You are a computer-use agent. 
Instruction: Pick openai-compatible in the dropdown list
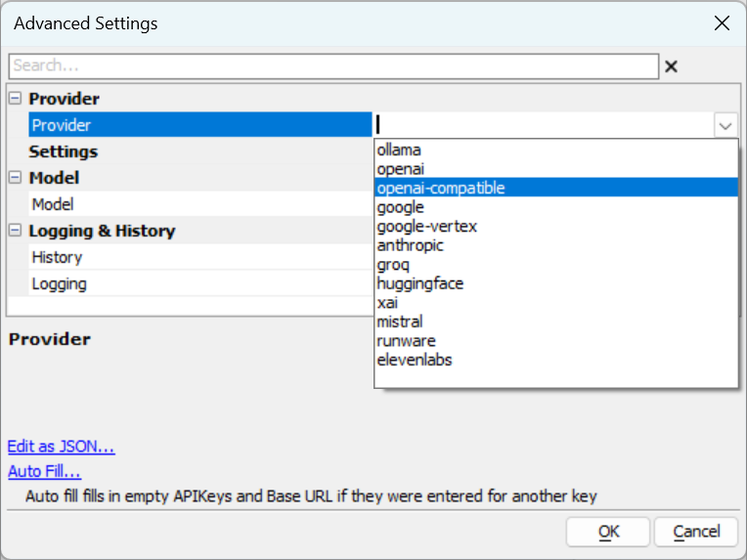tap(556, 188)
